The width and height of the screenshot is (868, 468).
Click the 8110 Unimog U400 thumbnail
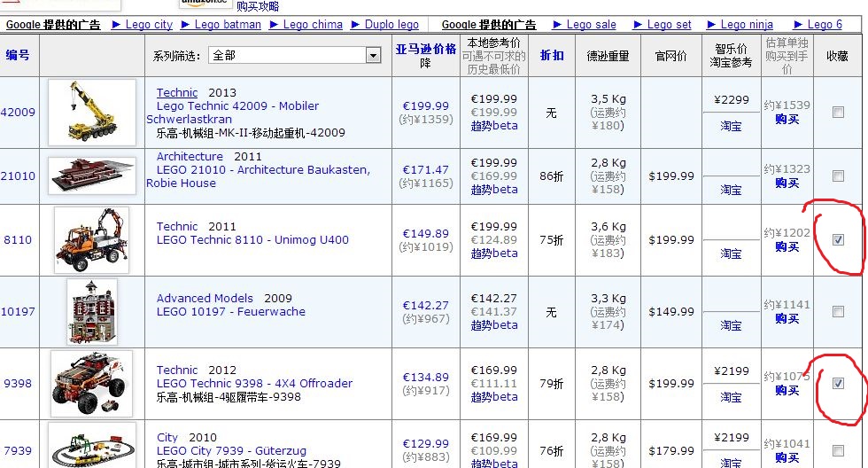[92, 240]
